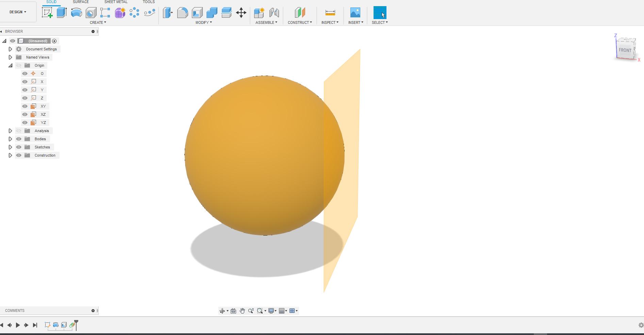Click the Insert image icon
The height and width of the screenshot is (335, 644).
[x=355, y=13]
